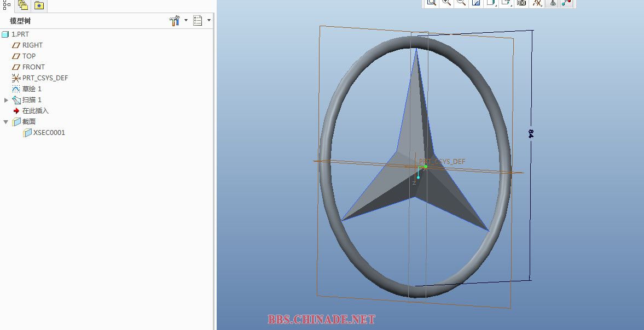
Task: Click the 84 dimension value in viewport
Action: 530,133
